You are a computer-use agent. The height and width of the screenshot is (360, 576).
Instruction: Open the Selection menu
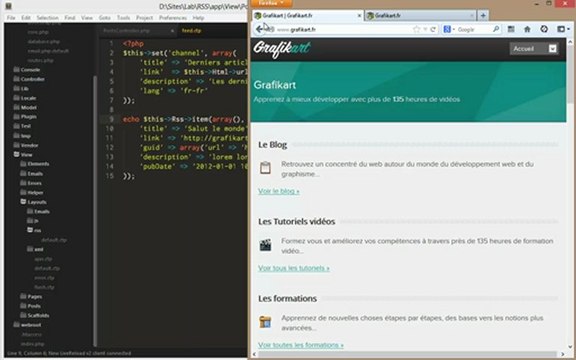47,18
